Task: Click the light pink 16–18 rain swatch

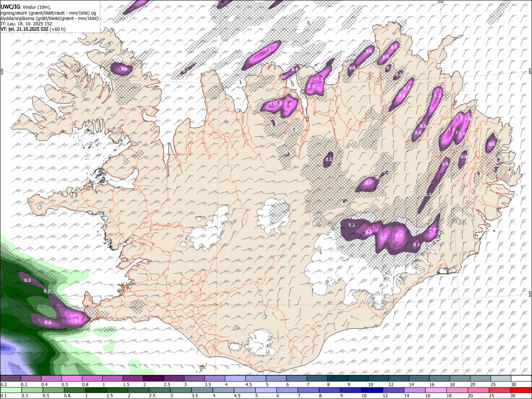Action: 436,390
